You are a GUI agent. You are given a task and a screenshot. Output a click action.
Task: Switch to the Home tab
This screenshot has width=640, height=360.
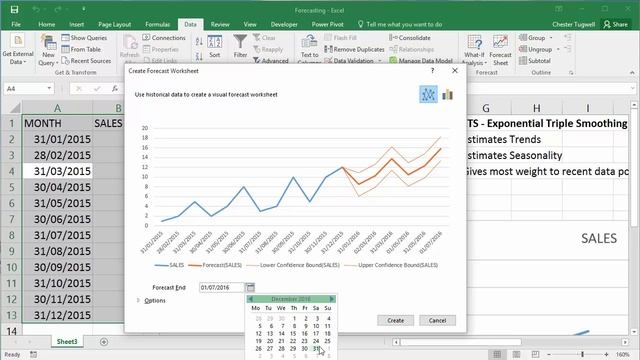point(47,24)
